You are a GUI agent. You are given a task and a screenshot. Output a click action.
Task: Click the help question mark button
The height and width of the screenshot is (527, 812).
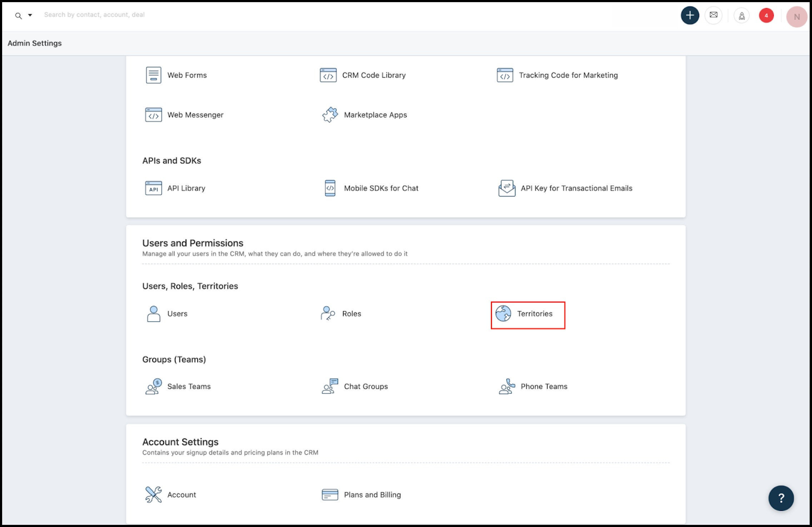[781, 498]
